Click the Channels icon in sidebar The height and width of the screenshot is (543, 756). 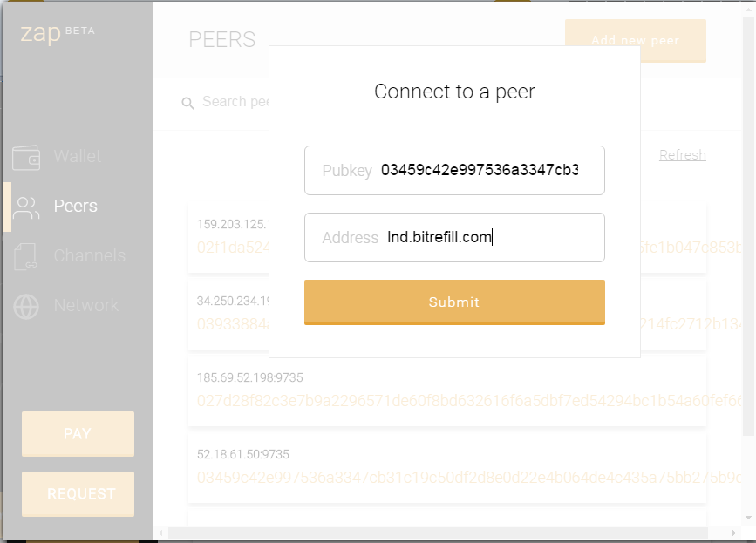pos(26,256)
